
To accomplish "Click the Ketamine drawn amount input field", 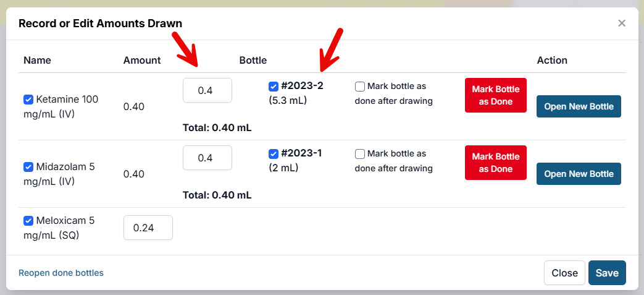I will [207, 90].
